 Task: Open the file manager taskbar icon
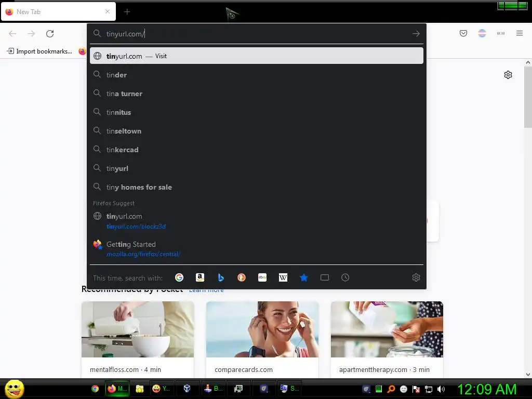pos(139,389)
